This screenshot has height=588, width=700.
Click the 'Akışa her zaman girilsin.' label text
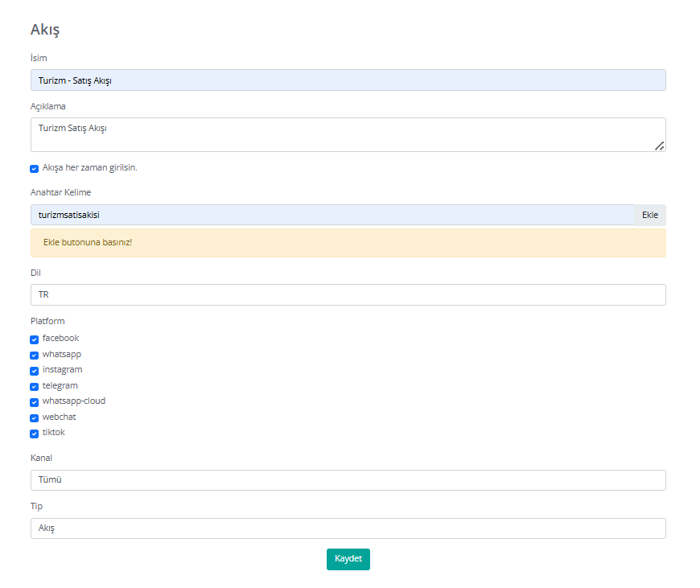[x=89, y=168]
